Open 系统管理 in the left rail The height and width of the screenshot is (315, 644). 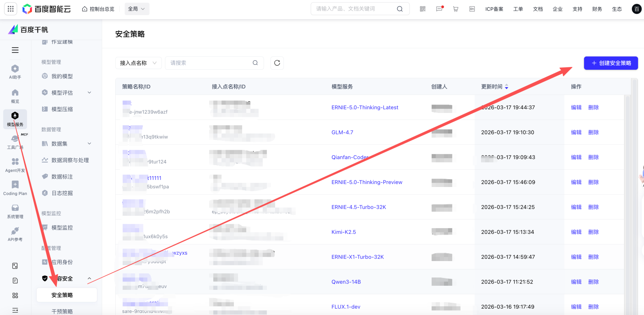click(x=15, y=211)
